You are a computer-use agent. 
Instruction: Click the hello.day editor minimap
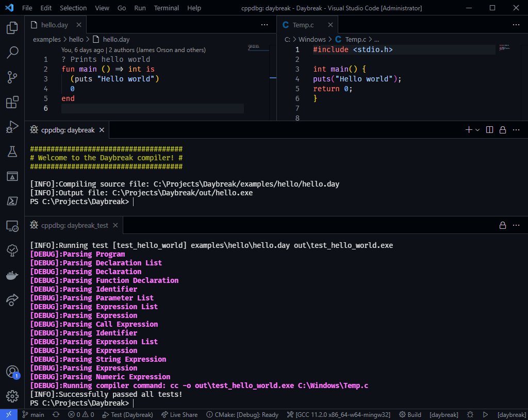258,48
